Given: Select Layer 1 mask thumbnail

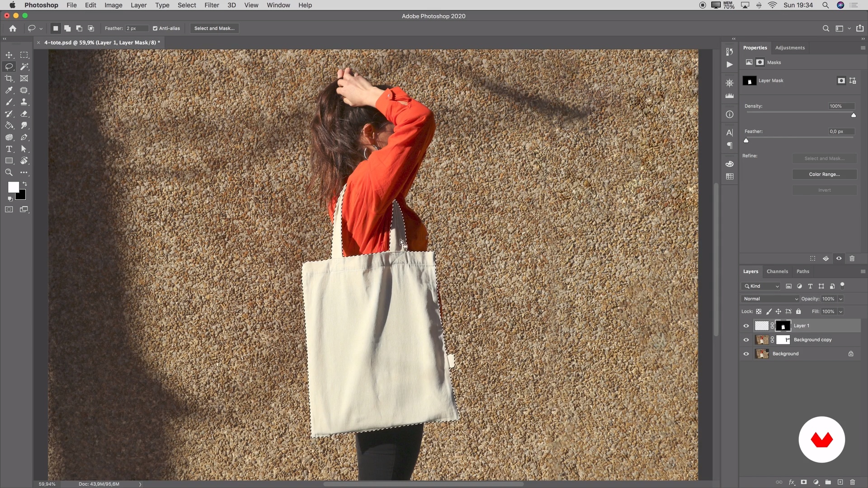Looking at the screenshot, I should coord(783,326).
